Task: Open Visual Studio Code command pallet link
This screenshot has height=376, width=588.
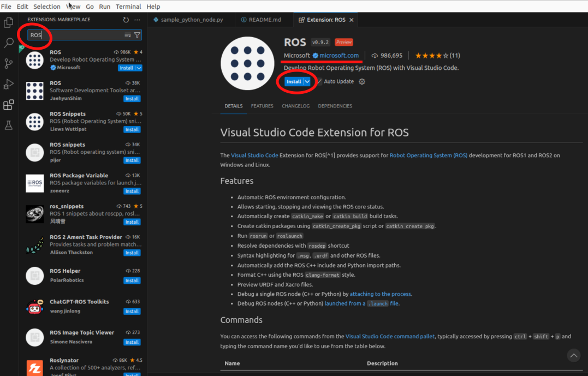Action: pos(390,336)
